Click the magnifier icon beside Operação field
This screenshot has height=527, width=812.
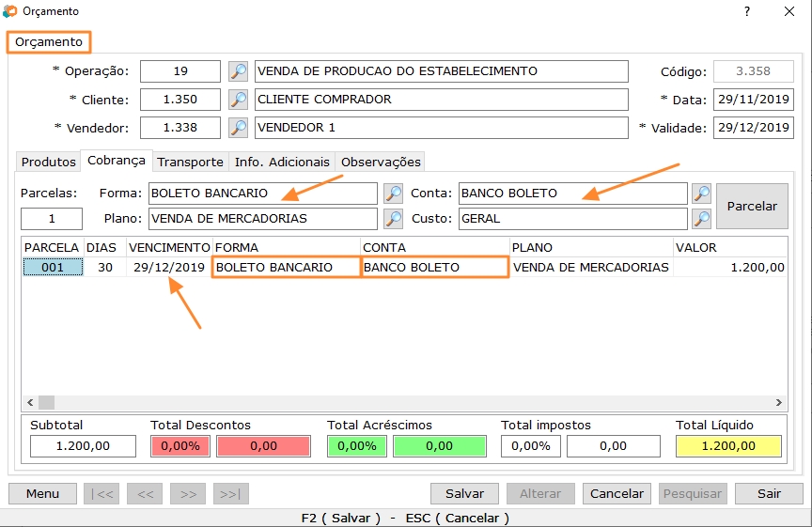[239, 71]
